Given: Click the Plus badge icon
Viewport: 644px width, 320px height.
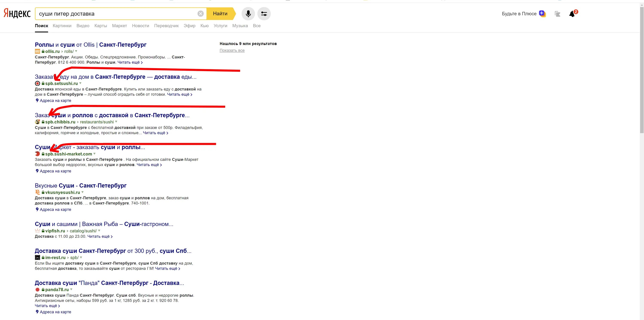Looking at the screenshot, I should click(x=542, y=14).
